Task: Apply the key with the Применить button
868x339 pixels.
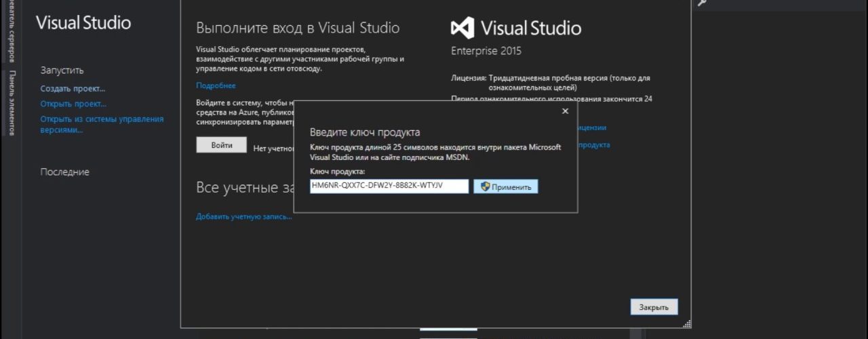Action: pyautogui.click(x=506, y=186)
